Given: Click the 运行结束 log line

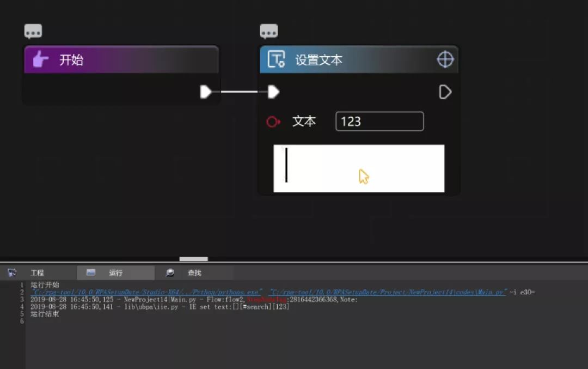Looking at the screenshot, I should click(45, 314).
